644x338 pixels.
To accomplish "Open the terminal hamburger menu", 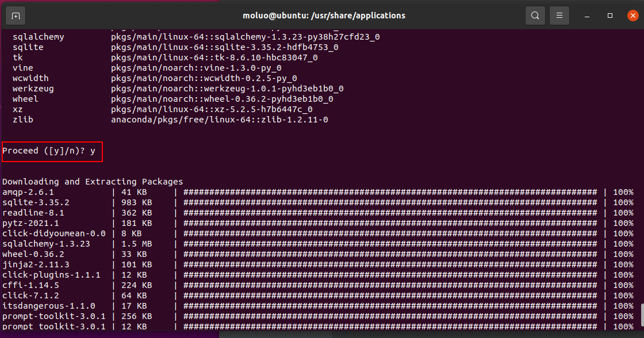I will click(559, 16).
